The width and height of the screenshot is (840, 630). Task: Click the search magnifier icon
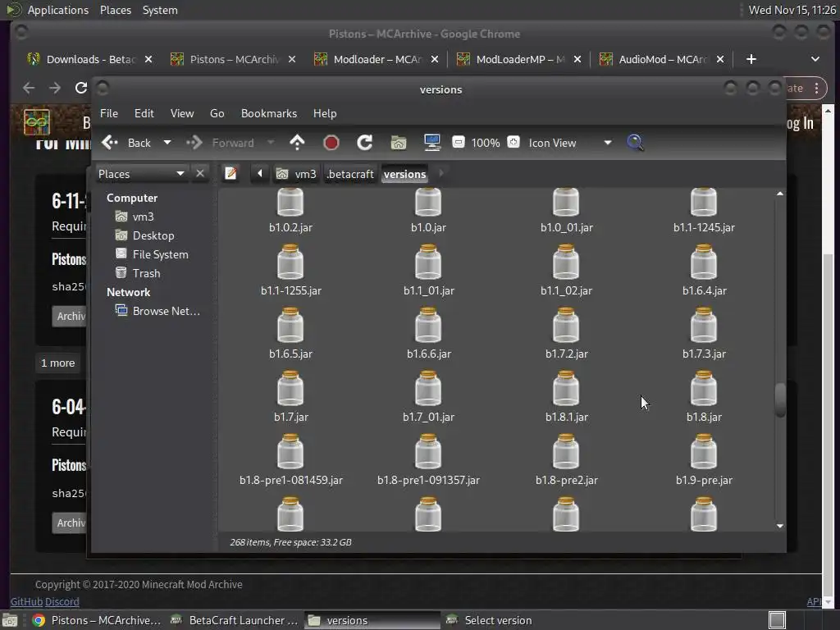tap(635, 143)
